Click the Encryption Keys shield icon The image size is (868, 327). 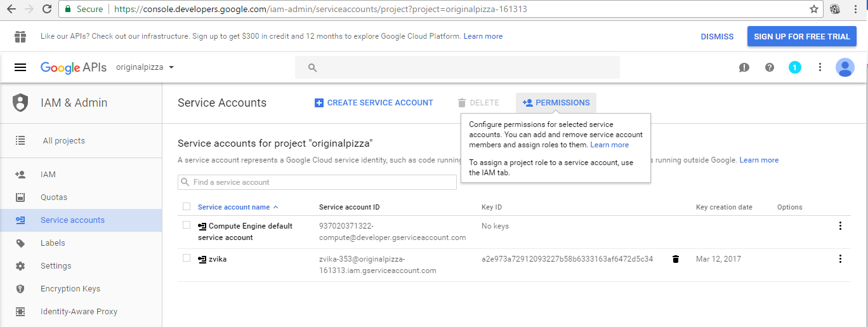(20, 289)
